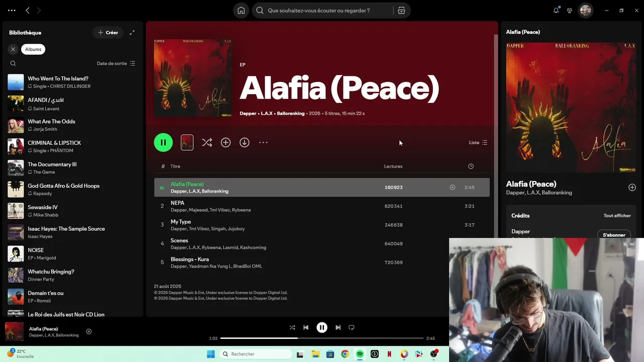Toggle shuffle in the bottom player bar
The image size is (644, 362).
coord(292,327)
